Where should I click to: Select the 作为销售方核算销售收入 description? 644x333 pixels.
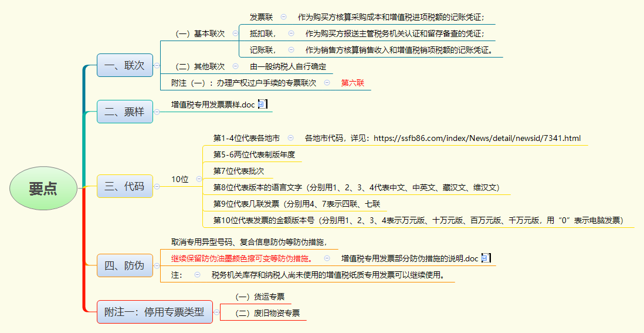(x=399, y=50)
